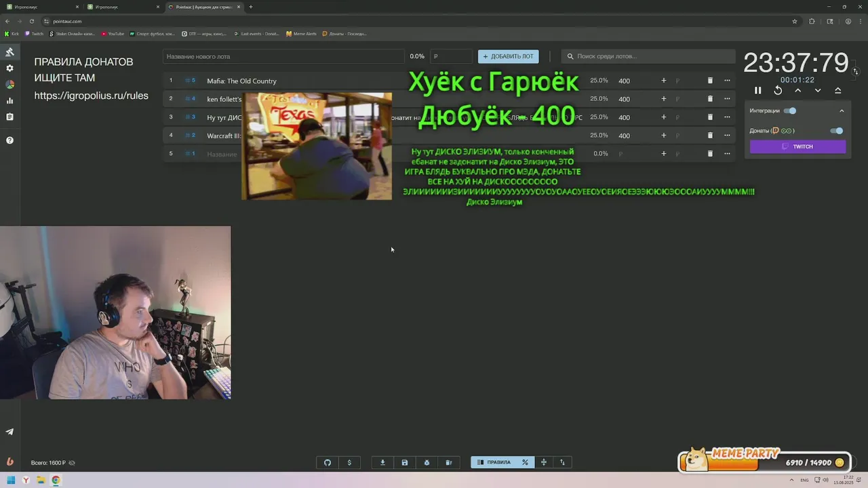This screenshot has width=868, height=488.
Task: Open the help question mark sidebar icon
Action: (x=9, y=140)
